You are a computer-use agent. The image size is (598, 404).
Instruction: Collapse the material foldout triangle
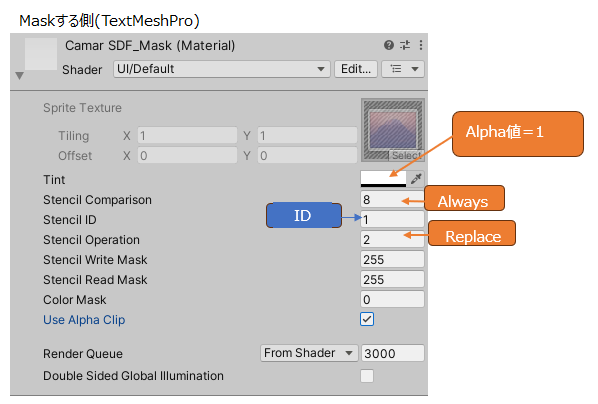coord(19,76)
